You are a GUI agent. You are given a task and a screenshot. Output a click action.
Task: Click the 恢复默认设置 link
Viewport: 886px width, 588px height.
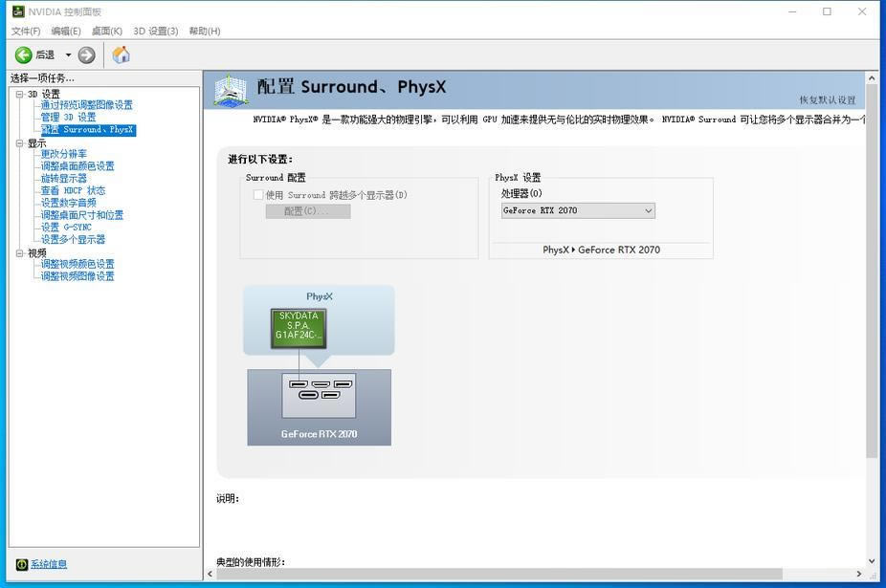828,100
